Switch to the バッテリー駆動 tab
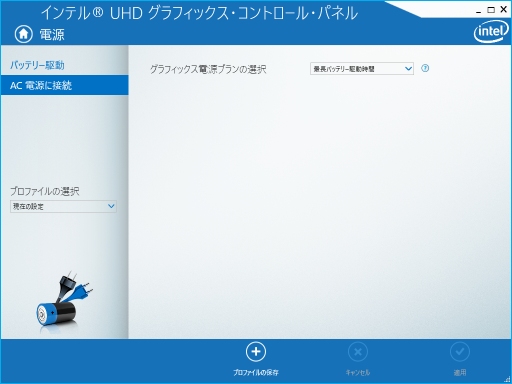Viewport: 512px width, 384px height. 37,65
